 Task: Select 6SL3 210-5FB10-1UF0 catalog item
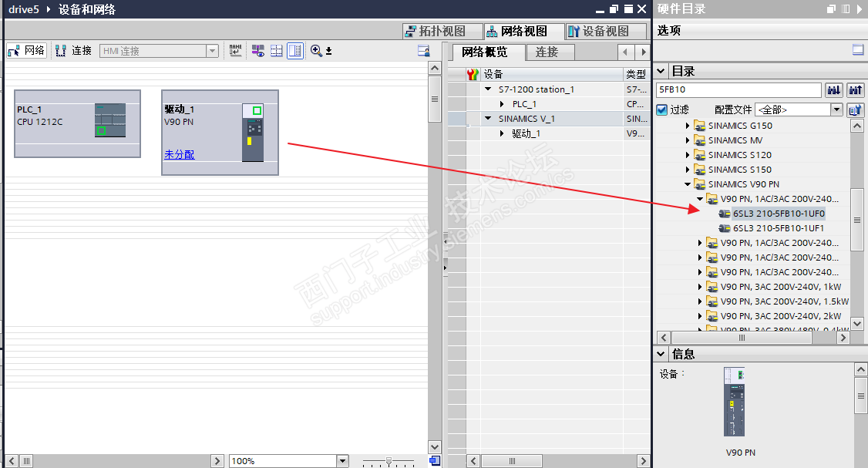(x=779, y=214)
